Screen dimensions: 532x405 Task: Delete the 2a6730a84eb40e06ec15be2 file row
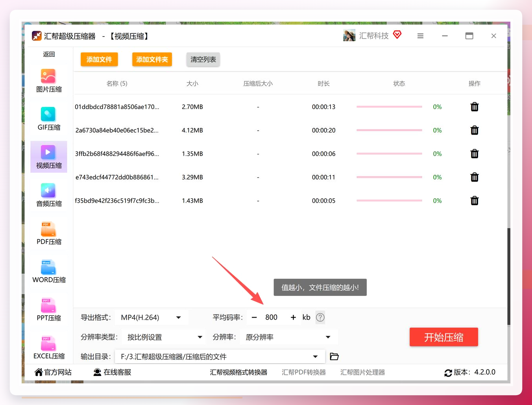point(475,130)
